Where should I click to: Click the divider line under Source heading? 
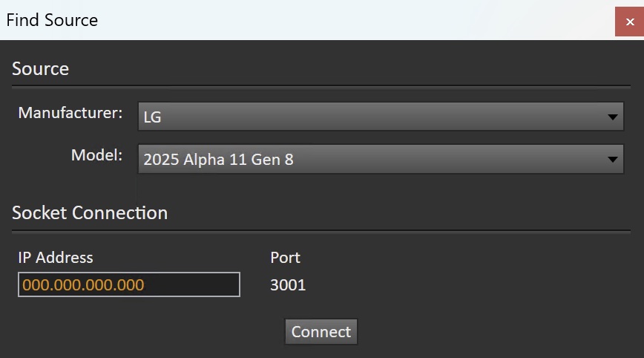click(x=321, y=86)
